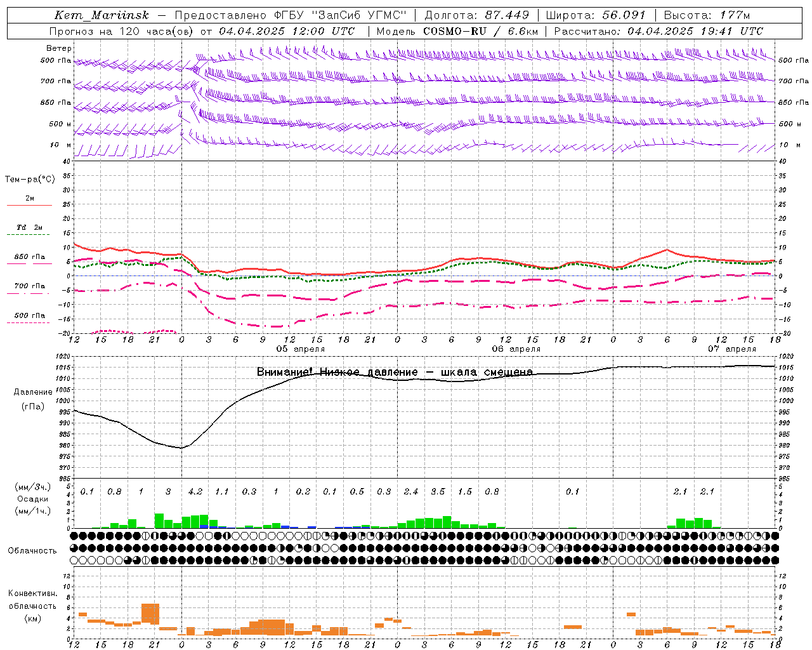
Task: Click the Конвективн. panel label
Action: pos(32,594)
